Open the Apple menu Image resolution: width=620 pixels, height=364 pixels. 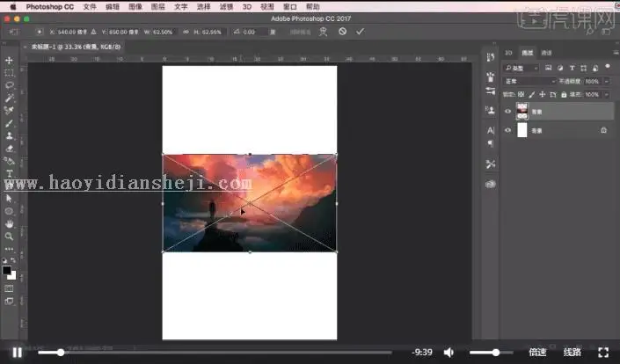[12, 7]
